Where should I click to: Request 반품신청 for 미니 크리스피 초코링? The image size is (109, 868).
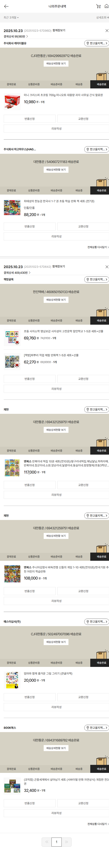(x=29, y=119)
